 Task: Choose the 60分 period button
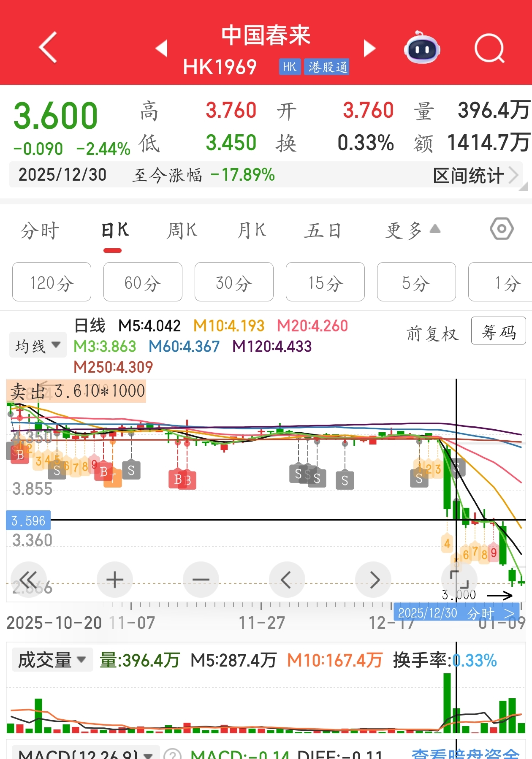143,282
